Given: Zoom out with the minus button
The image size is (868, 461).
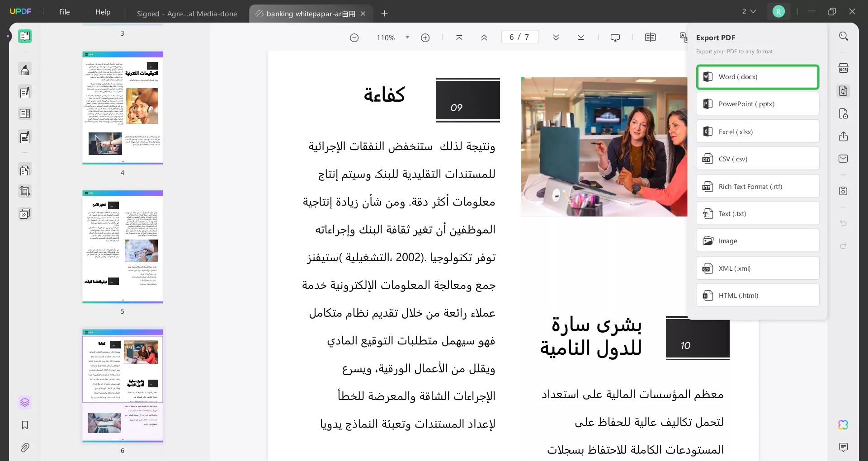Looking at the screenshot, I should [x=354, y=38].
